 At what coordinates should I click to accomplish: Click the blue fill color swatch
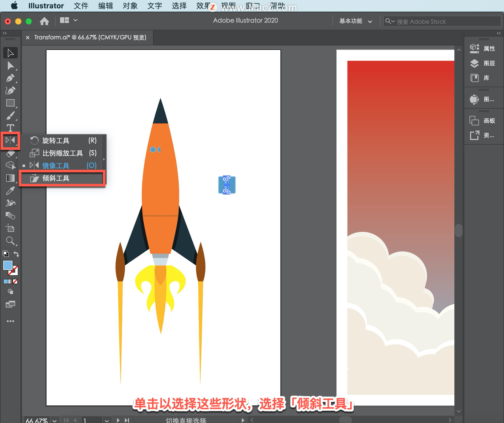pyautogui.click(x=8, y=265)
